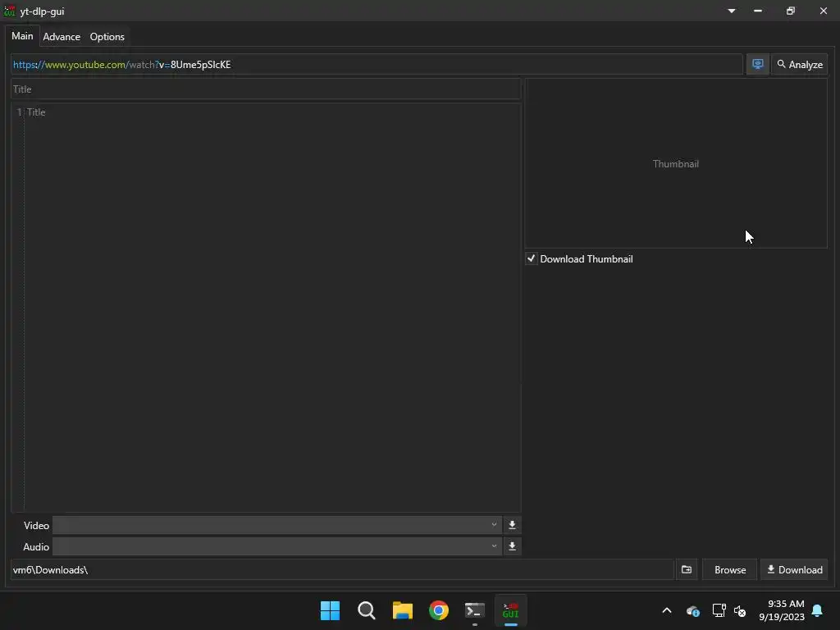The width and height of the screenshot is (840, 630).
Task: Close the yt-dlp-gui window
Action: (x=824, y=11)
